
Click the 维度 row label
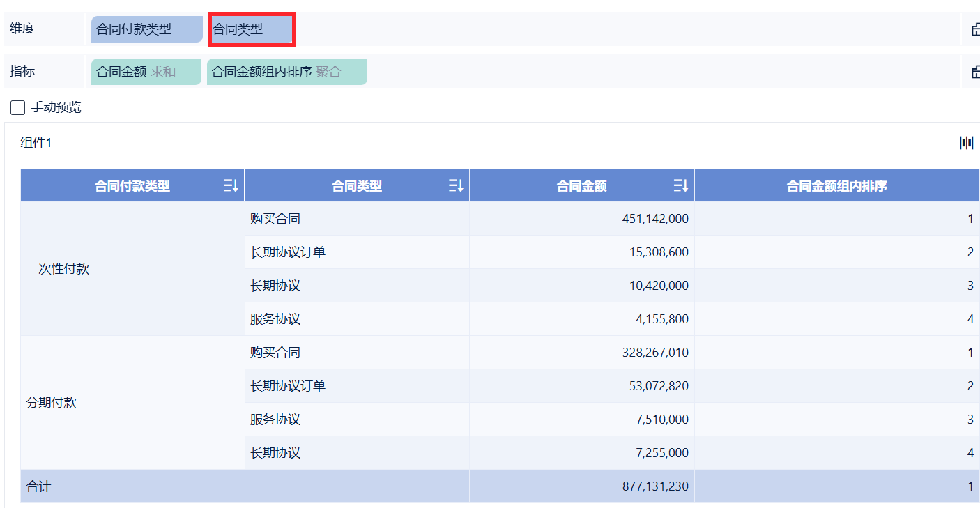pyautogui.click(x=22, y=29)
